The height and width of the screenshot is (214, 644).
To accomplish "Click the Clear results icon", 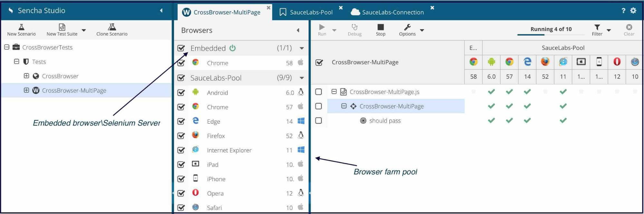I will tap(629, 27).
